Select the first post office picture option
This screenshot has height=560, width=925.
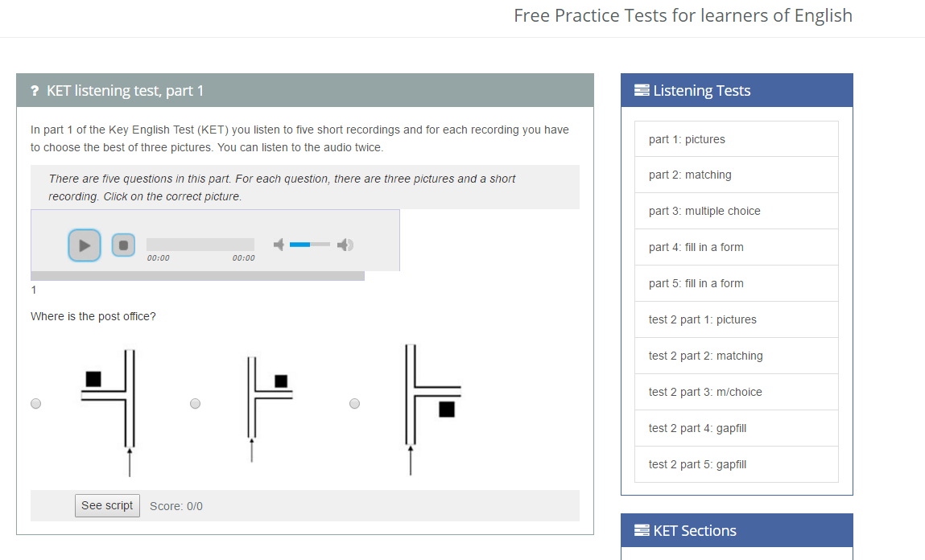coord(35,404)
